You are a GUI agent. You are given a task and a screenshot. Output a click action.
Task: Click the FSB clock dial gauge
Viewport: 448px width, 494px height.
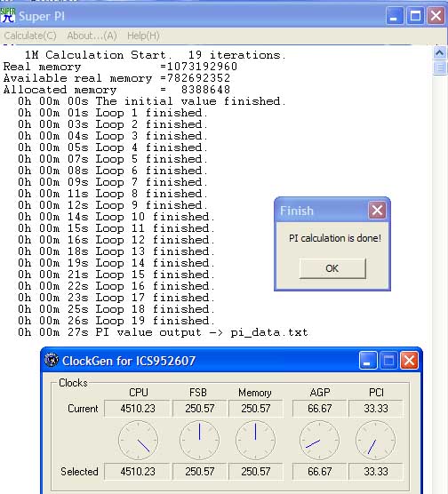(x=200, y=440)
